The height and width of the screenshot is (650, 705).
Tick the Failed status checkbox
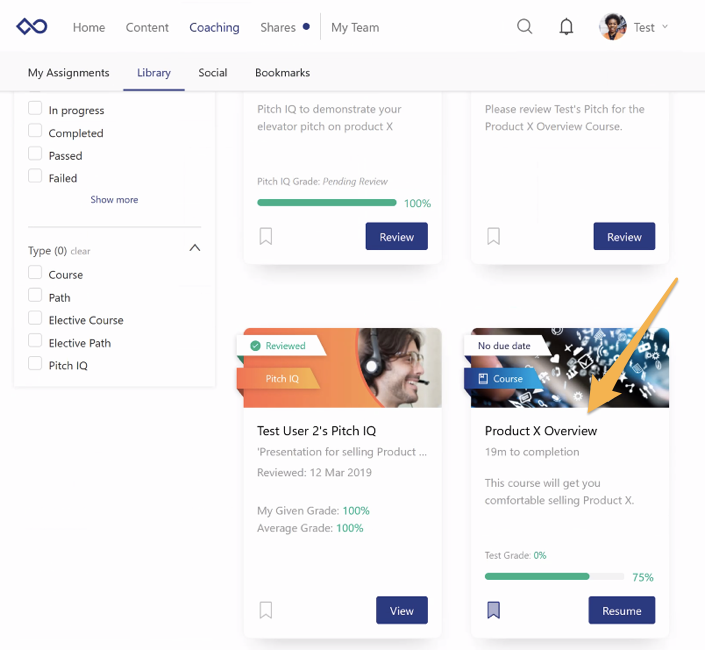[35, 176]
